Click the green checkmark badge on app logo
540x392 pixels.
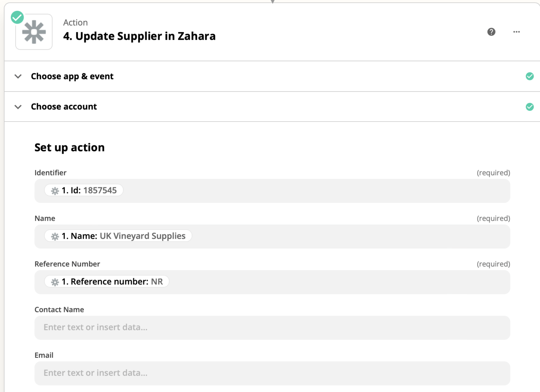[x=17, y=17]
